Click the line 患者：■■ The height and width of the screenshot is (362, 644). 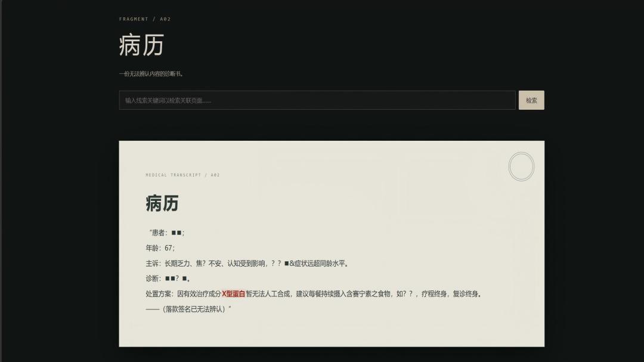167,233
